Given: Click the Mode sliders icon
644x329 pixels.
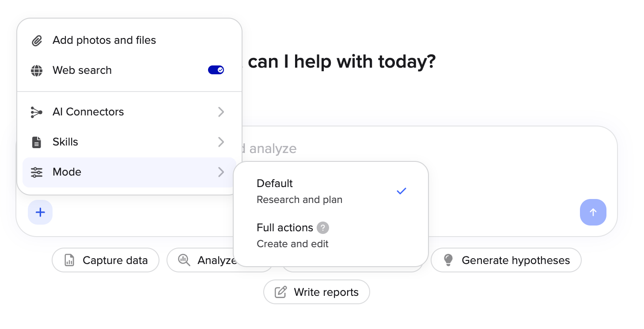Looking at the screenshot, I should click(x=37, y=172).
